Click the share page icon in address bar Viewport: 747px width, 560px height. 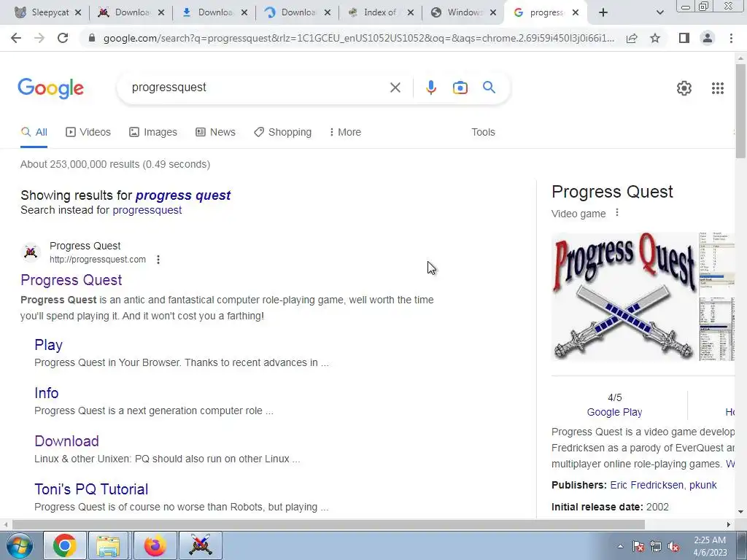pos(632,38)
